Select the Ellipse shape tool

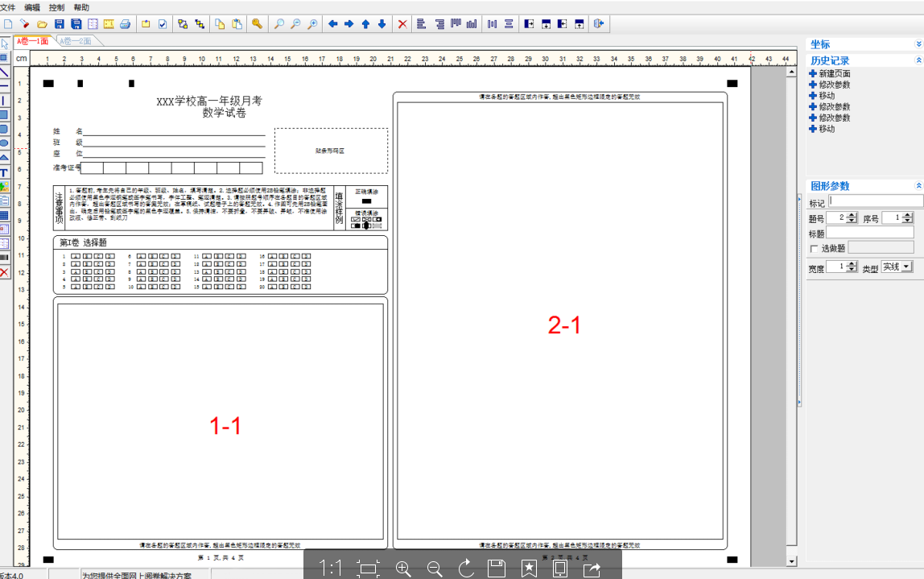[x=4, y=143]
